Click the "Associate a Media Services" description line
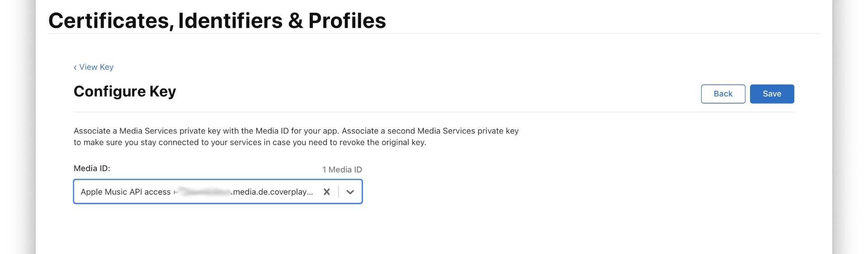Viewport: 868px width, 254px height. click(296, 131)
